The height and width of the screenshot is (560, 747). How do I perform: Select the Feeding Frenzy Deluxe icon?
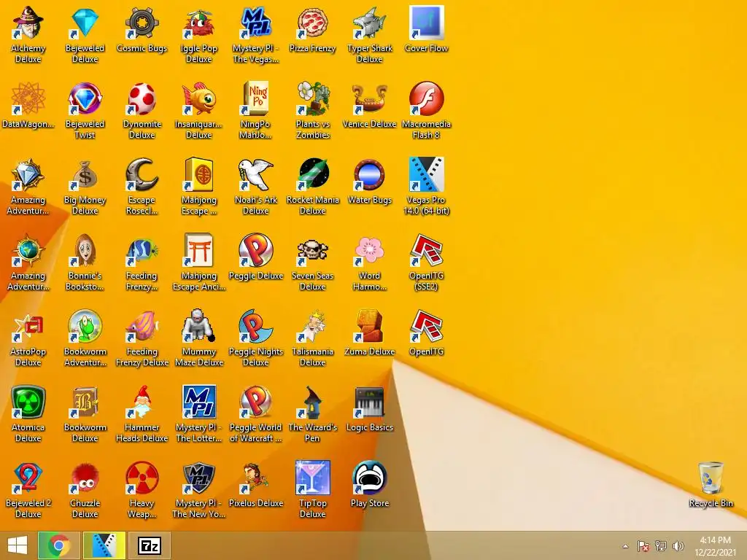coord(142,326)
